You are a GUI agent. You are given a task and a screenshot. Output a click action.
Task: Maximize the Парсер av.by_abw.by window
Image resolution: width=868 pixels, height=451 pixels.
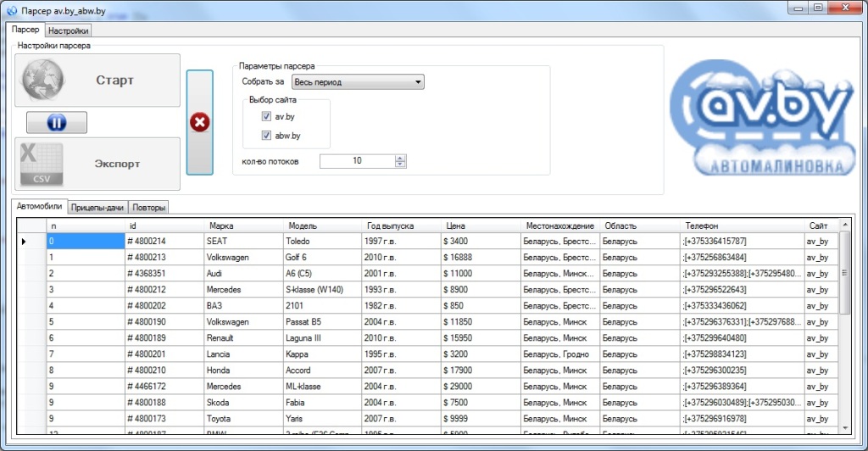pos(818,8)
